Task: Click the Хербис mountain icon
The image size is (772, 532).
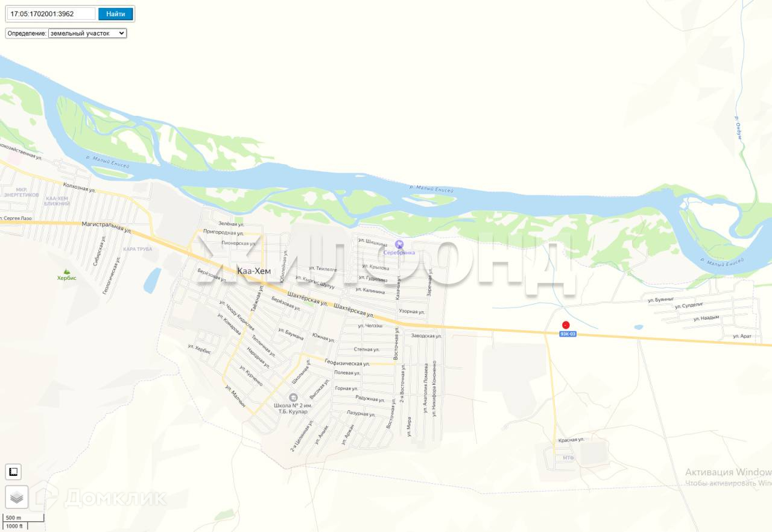Action: tap(66, 271)
